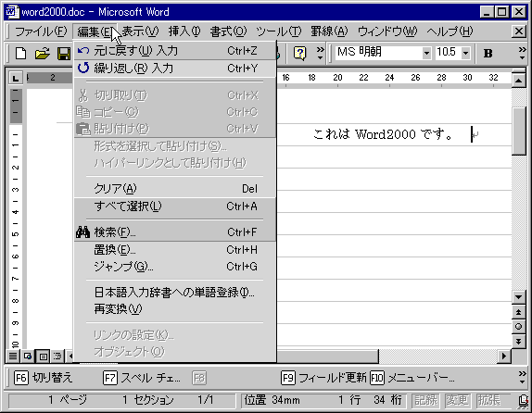Switch to normal view icon
This screenshot has height=413, width=532.
click(x=13, y=356)
